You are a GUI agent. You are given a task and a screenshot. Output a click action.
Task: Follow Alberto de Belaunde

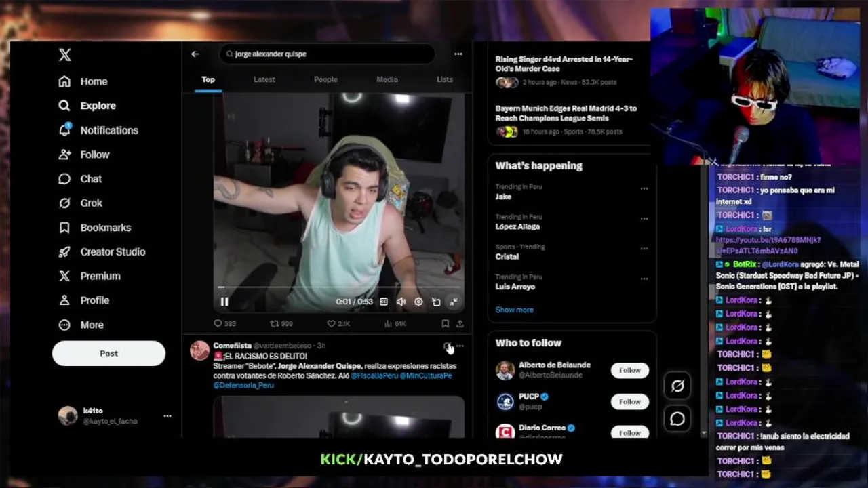629,370
